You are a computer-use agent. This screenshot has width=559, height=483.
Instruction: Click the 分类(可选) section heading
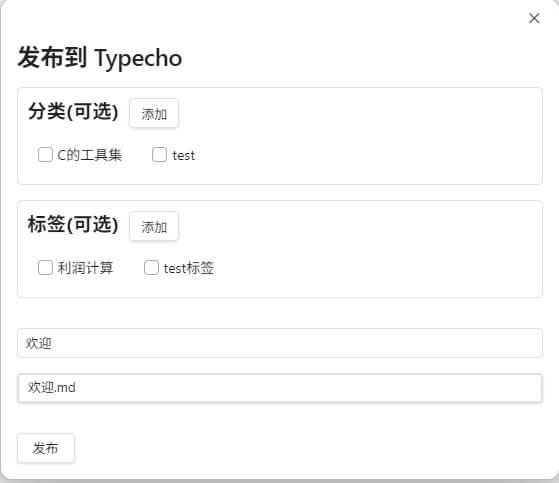pyautogui.click(x=73, y=111)
